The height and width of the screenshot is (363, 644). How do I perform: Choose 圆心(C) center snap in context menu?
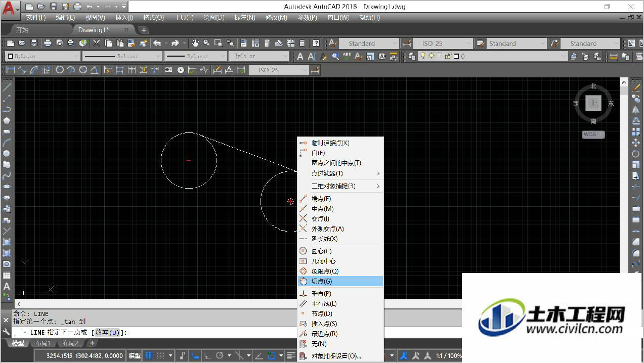pos(340,251)
